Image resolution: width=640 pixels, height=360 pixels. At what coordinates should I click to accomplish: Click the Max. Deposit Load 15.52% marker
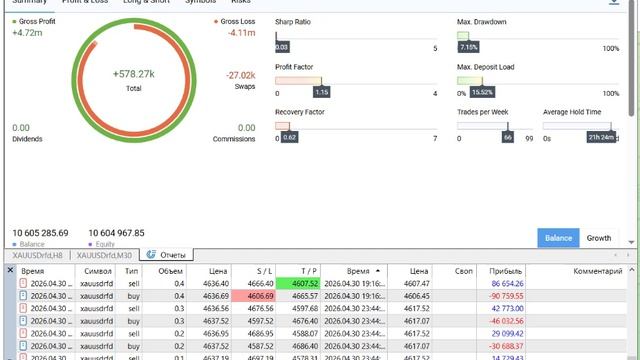click(x=482, y=92)
